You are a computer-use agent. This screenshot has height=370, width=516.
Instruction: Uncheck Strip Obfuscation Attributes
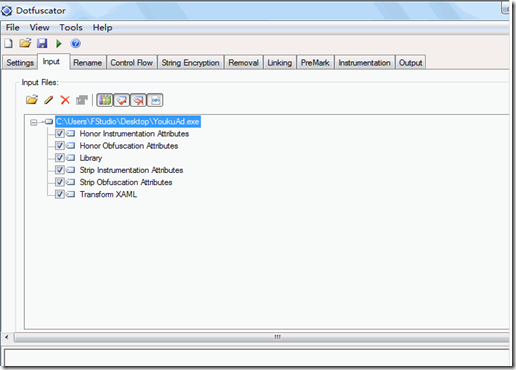(60, 182)
